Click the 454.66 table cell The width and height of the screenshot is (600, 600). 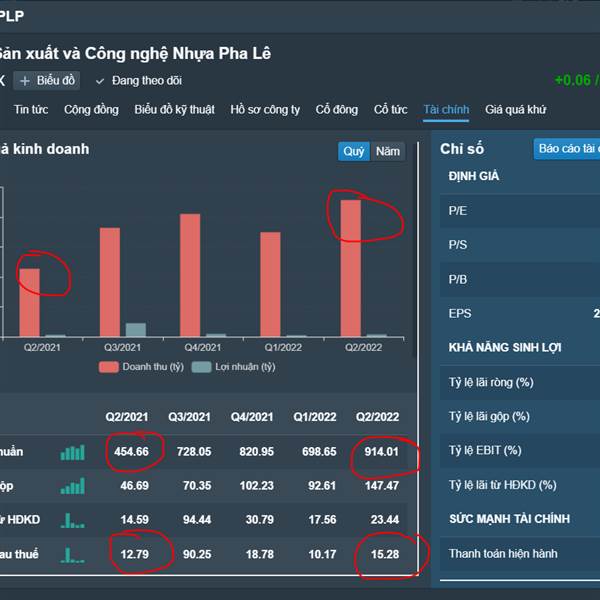pyautogui.click(x=131, y=452)
